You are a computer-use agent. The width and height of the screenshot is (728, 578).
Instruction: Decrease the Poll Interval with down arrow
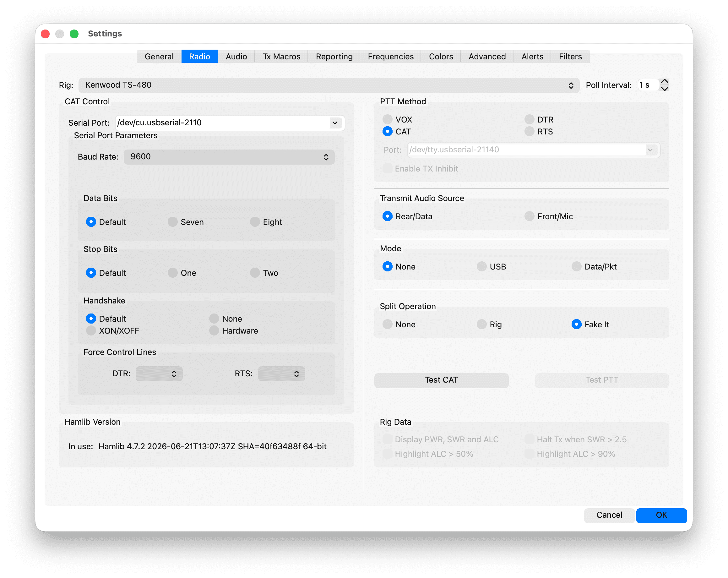point(664,89)
